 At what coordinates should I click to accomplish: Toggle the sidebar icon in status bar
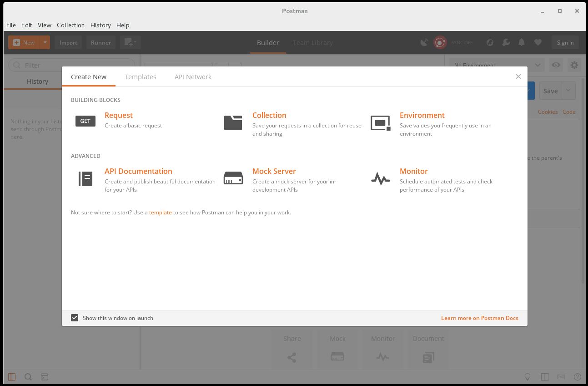click(12, 377)
